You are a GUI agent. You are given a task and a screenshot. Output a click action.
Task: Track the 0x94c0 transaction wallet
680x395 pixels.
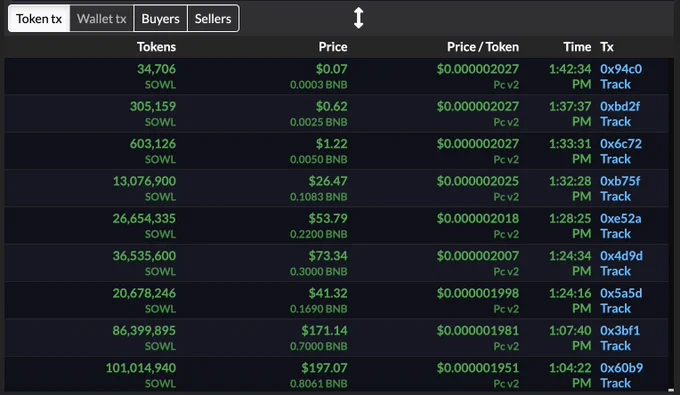tap(615, 84)
